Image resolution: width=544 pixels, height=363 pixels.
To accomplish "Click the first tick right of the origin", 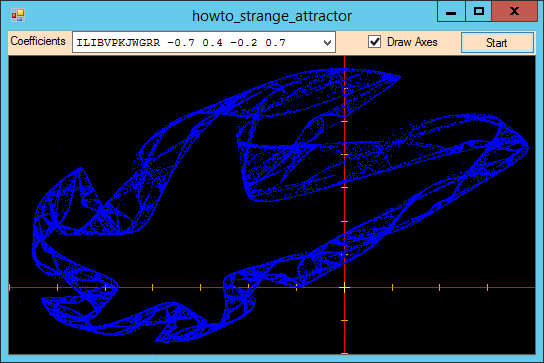I will tap(392, 287).
